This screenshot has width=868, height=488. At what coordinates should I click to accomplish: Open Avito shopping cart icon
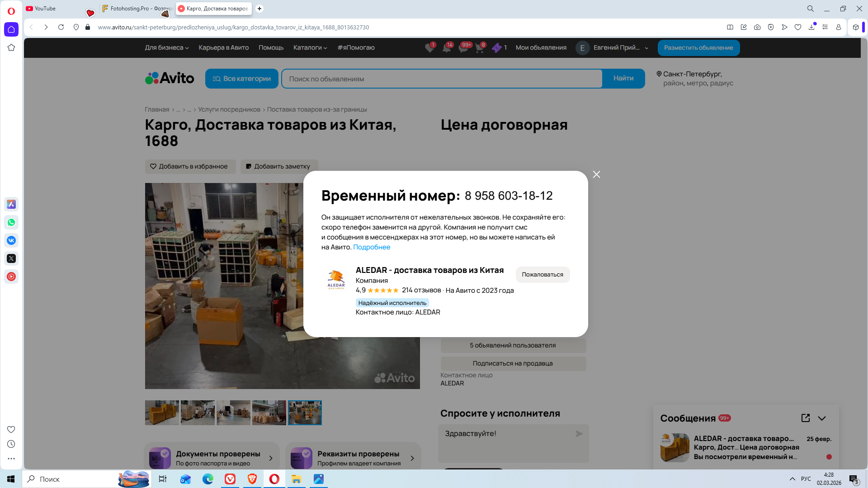pos(480,48)
